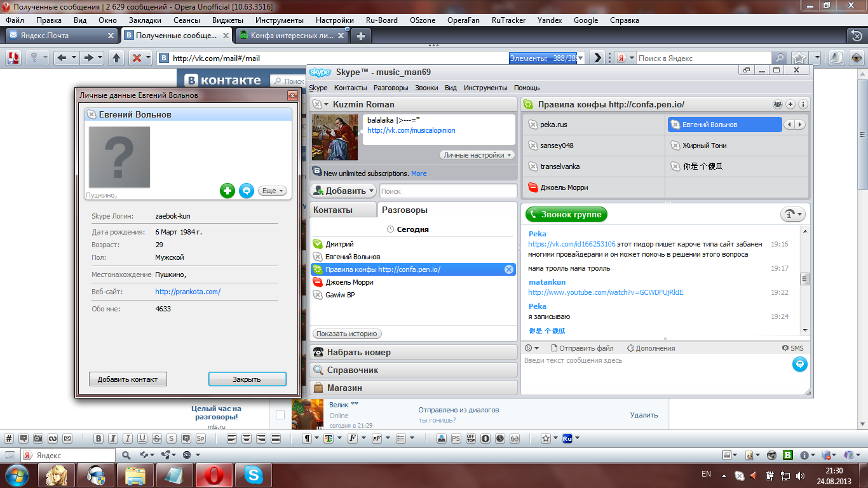Open the emoticon dropdown arrow in chat toolbar
Image resolution: width=868 pixels, height=488 pixels.
click(x=536, y=348)
